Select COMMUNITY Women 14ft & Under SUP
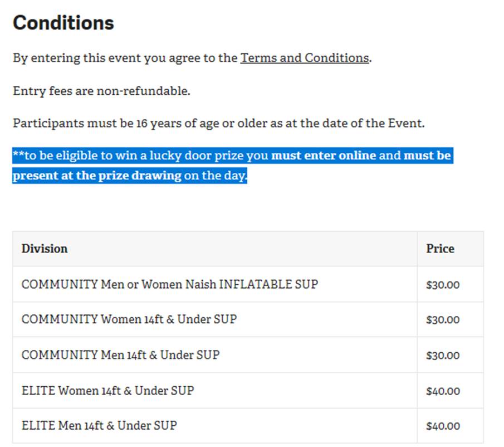The image size is (504, 447). [129, 319]
